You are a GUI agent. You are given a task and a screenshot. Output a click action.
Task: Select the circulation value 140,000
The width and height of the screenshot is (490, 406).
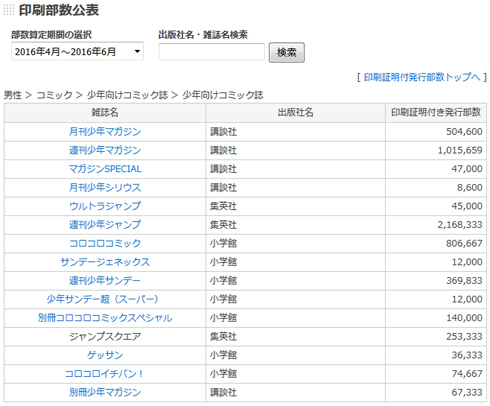pos(464,318)
